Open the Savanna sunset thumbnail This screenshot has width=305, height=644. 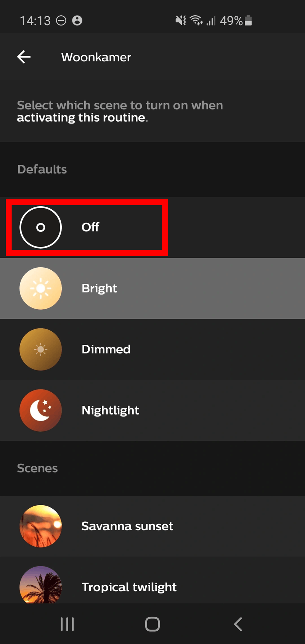[x=40, y=526]
